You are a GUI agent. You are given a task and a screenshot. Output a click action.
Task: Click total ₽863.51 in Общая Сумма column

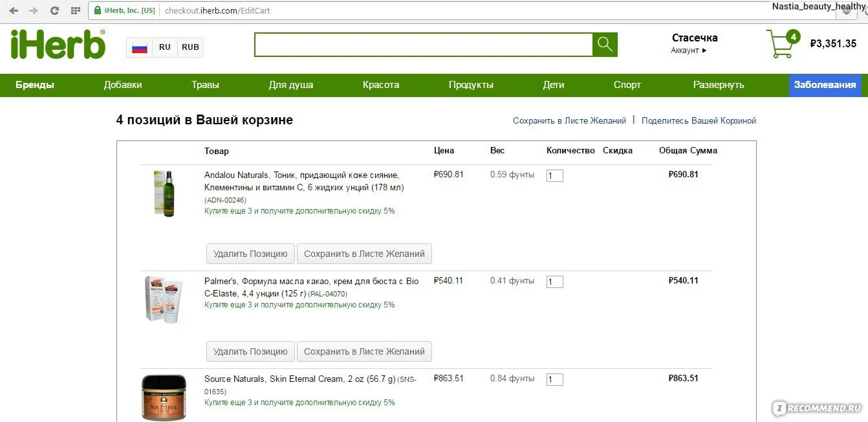[683, 378]
